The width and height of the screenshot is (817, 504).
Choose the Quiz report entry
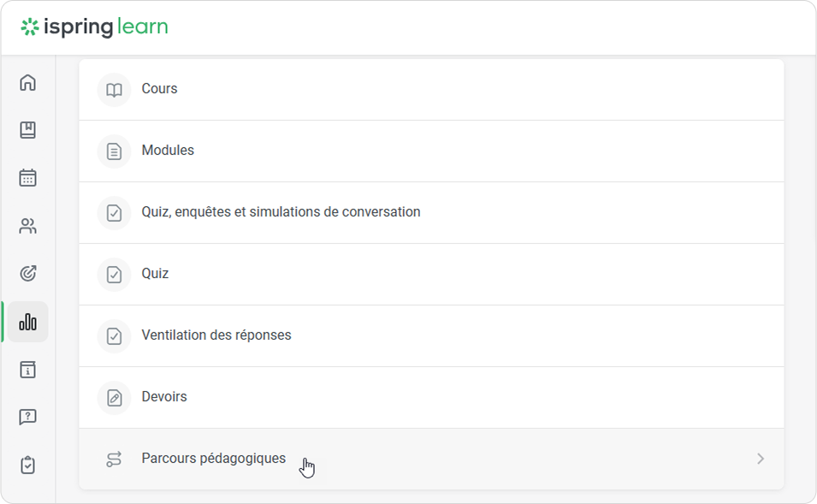155,274
